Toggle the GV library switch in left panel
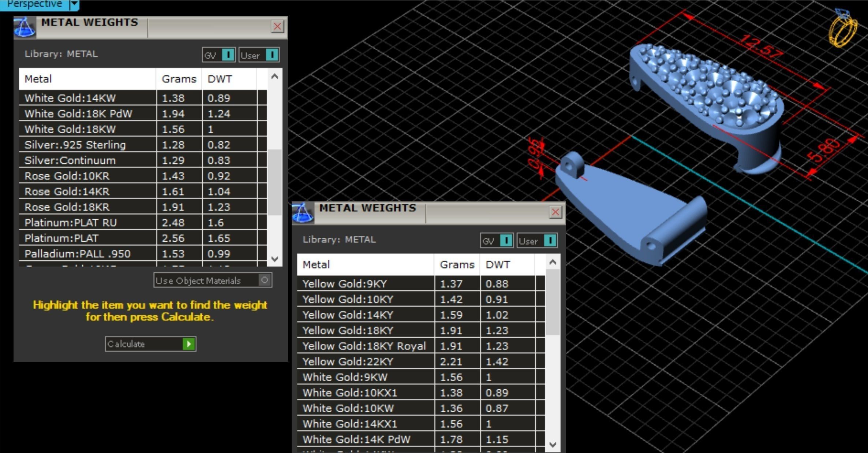The height and width of the screenshot is (453, 868). point(228,55)
